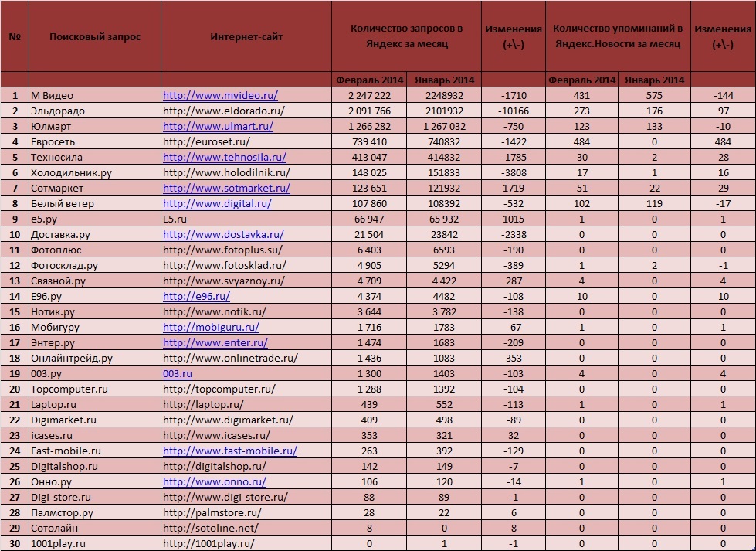
Task: Click the 'Евросеть' cell
Action: point(95,142)
